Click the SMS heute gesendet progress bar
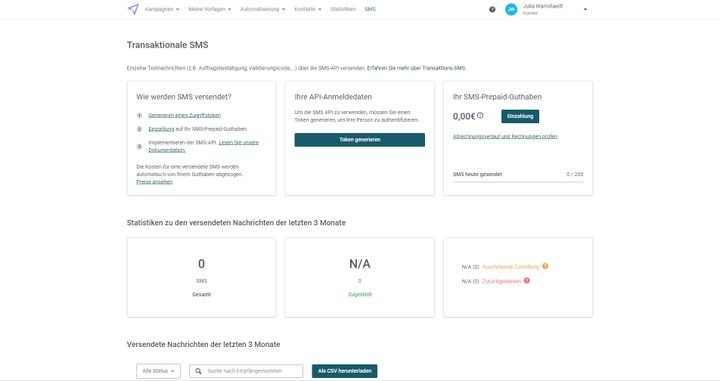The height and width of the screenshot is (381, 720). coord(518,182)
